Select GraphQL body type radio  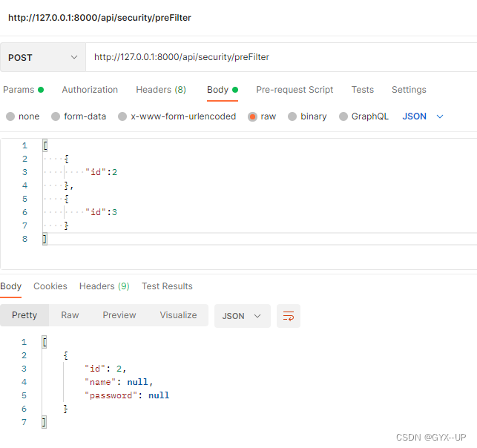pyautogui.click(x=343, y=116)
